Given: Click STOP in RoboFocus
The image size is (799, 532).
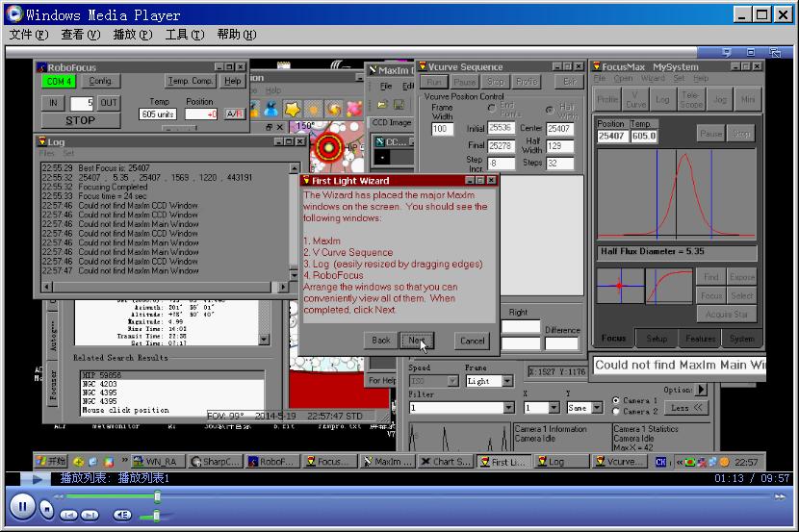Looking at the screenshot, I should (81, 120).
